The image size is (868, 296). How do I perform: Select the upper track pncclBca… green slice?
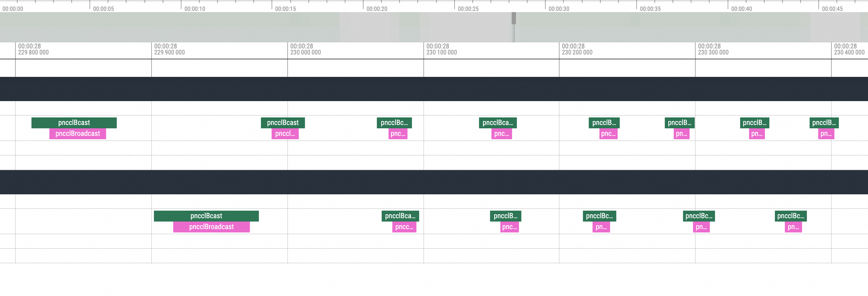point(497,123)
